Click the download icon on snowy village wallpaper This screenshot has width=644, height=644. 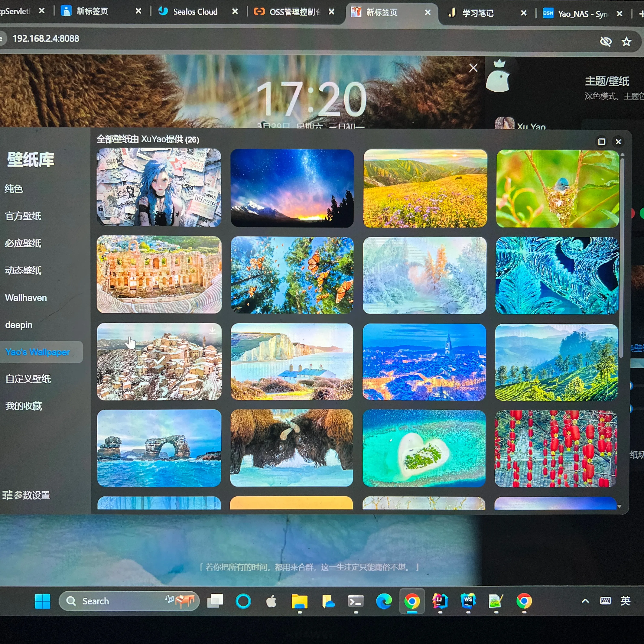coord(212,331)
